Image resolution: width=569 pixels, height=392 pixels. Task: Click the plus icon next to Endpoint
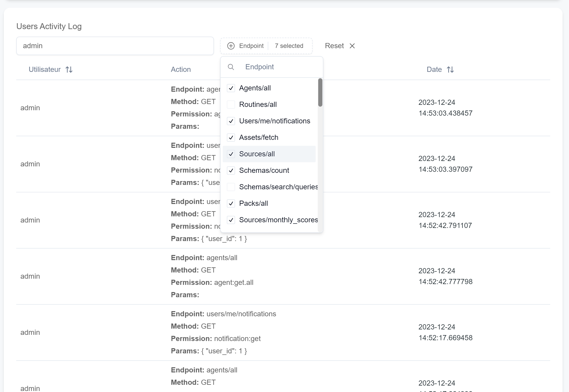click(x=231, y=46)
